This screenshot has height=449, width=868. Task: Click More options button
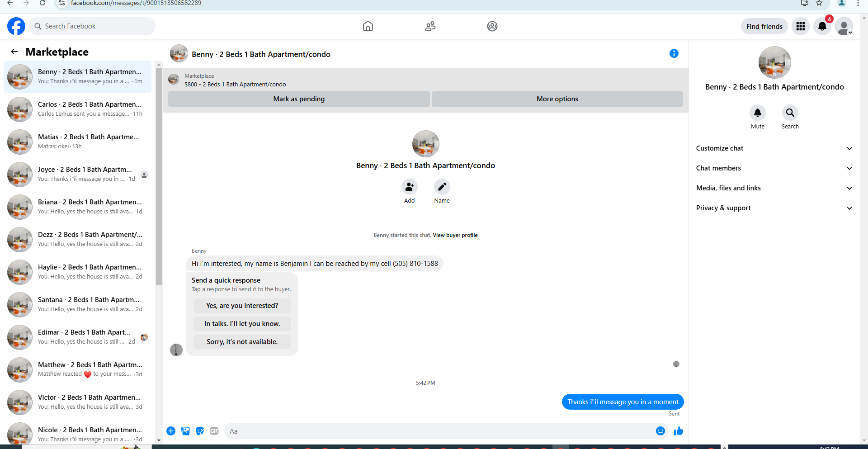click(x=557, y=99)
